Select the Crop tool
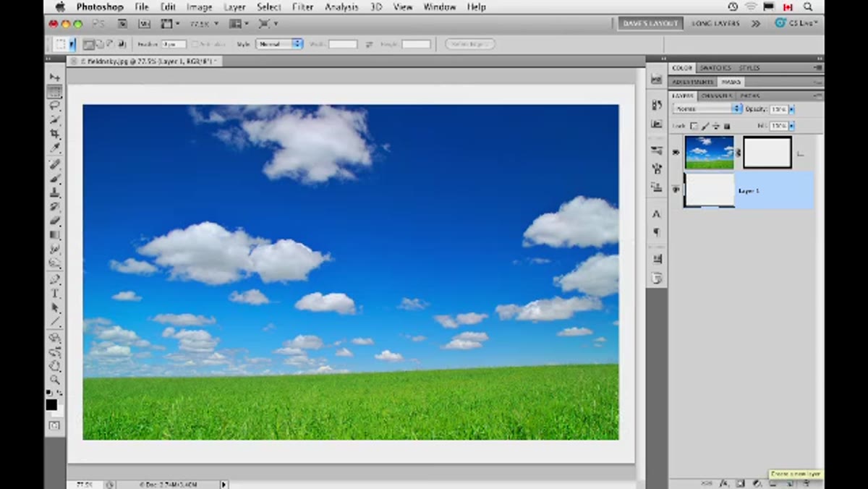 point(55,135)
